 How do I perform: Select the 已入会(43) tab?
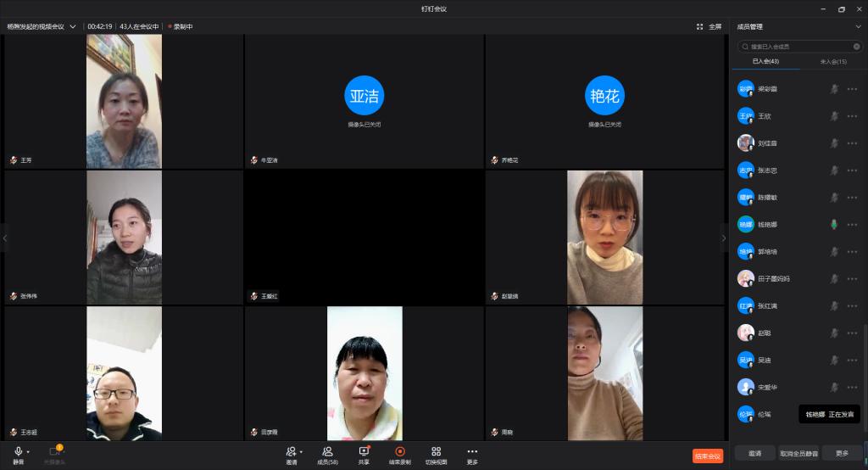tap(765, 62)
